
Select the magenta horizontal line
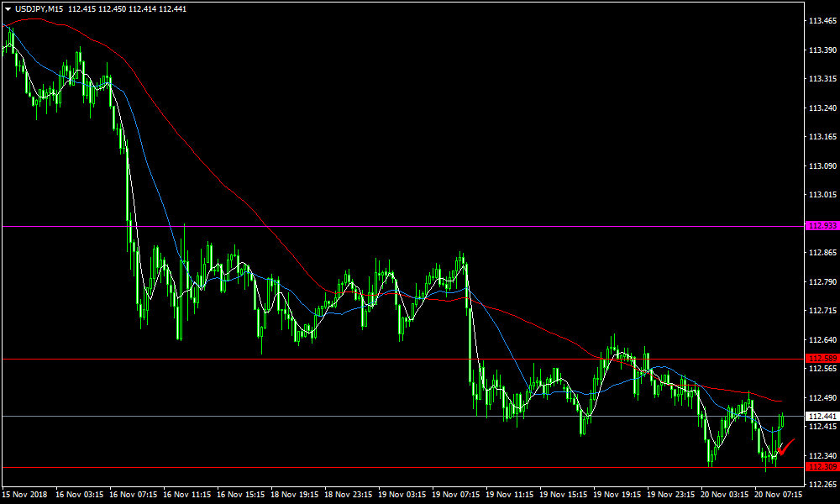point(403,227)
